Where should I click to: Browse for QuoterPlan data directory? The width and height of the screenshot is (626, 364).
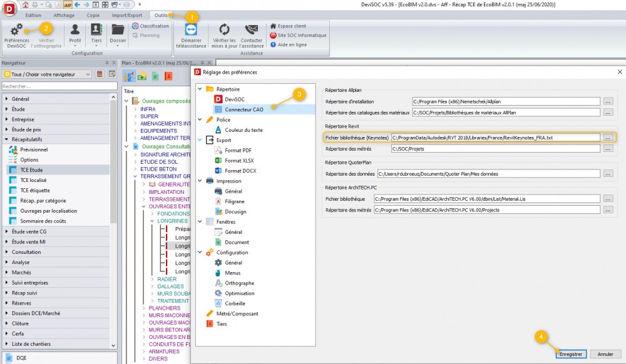tap(608, 174)
